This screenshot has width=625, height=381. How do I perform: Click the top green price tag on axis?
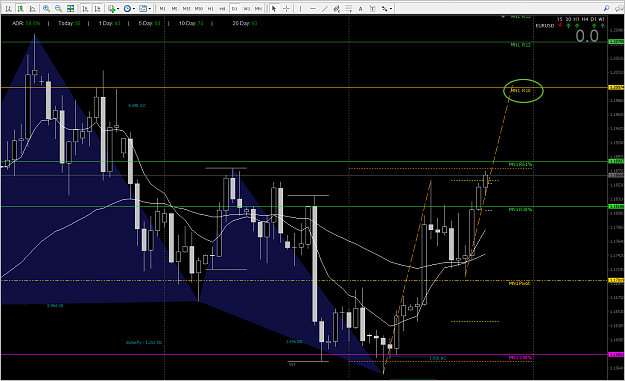[x=616, y=41]
